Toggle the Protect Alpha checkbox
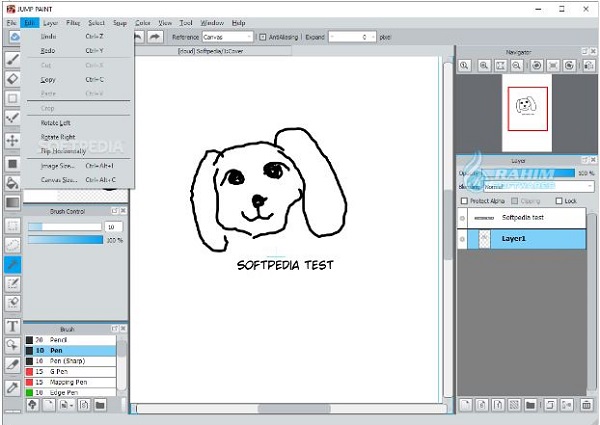 click(x=462, y=201)
